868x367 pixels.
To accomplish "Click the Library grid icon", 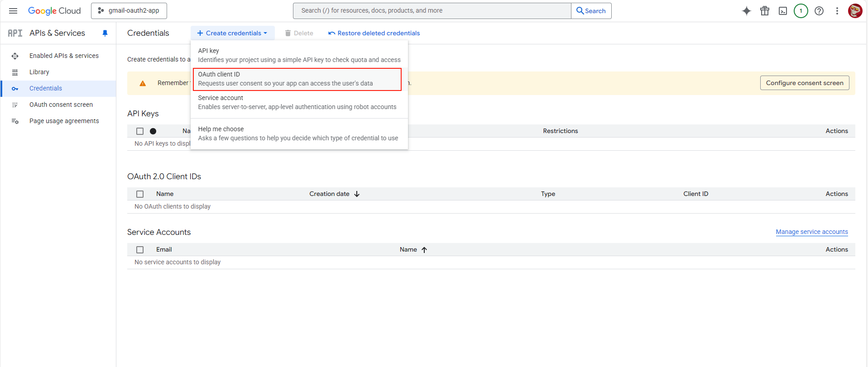I will point(15,72).
